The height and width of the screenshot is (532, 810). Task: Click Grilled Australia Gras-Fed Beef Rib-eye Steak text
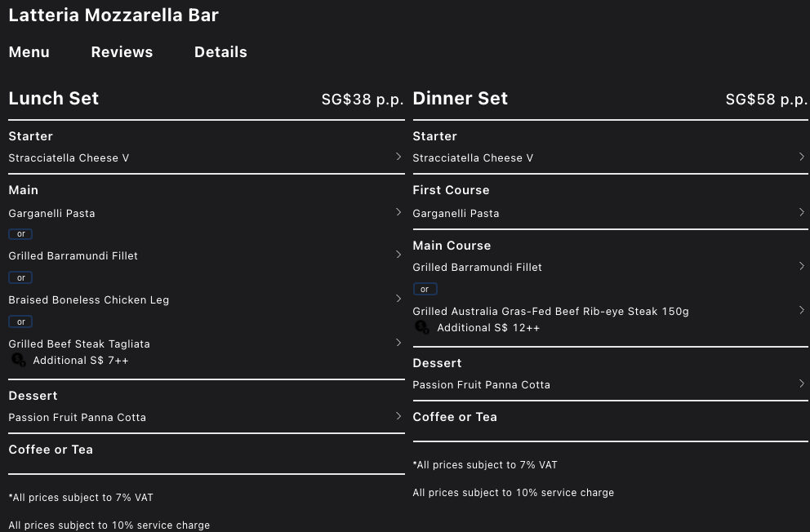(x=550, y=312)
